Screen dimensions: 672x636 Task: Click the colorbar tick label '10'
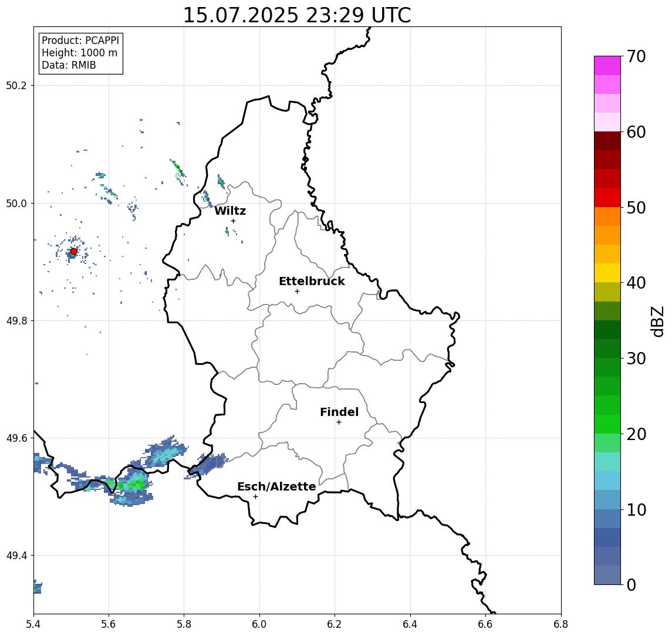pos(636,510)
